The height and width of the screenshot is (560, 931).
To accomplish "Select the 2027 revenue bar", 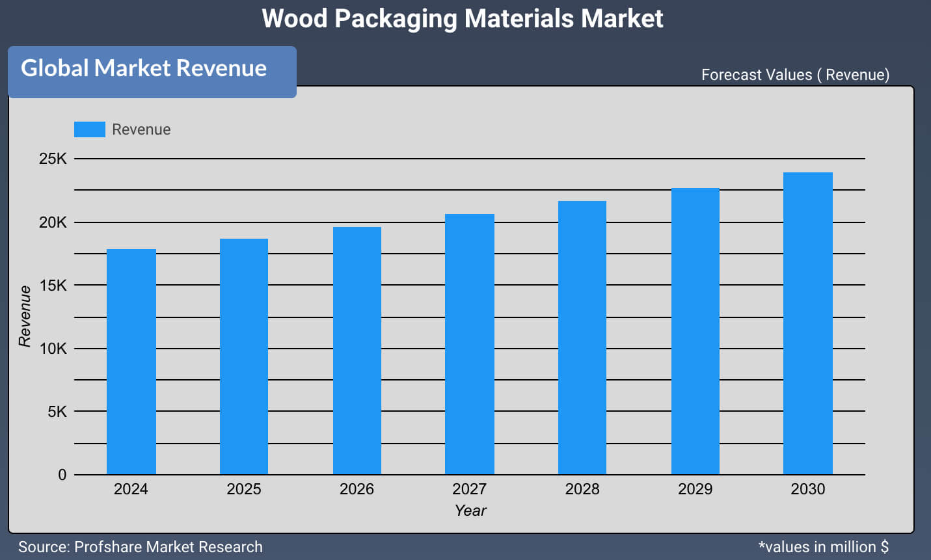I will 470,344.
